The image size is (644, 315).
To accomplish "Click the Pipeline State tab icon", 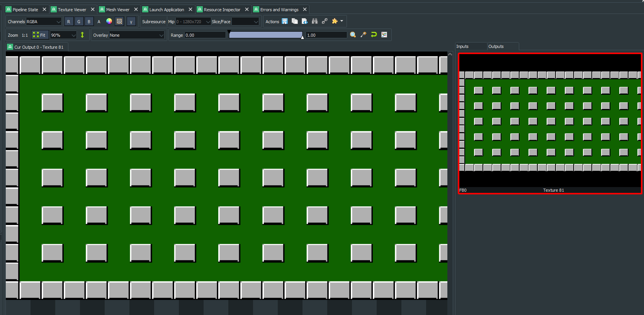I will tap(8, 9).
